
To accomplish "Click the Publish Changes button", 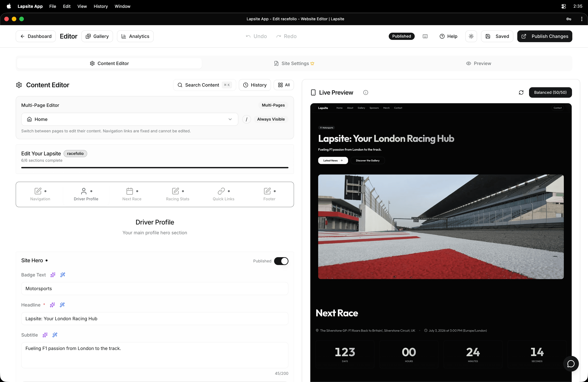I will (545, 36).
